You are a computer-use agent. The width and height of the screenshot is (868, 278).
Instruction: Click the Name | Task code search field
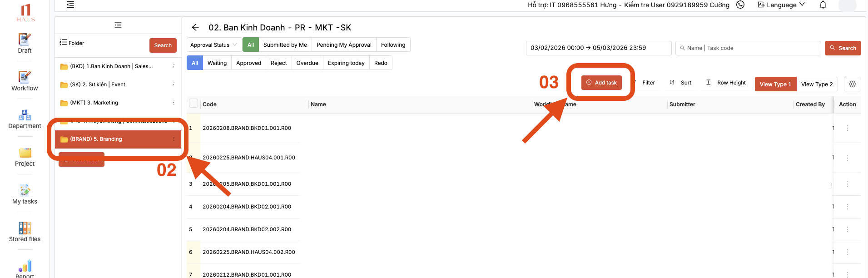click(x=749, y=48)
